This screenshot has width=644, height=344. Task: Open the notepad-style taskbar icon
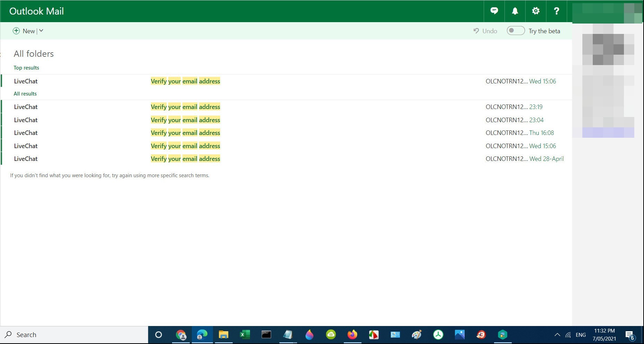pyautogui.click(x=288, y=335)
